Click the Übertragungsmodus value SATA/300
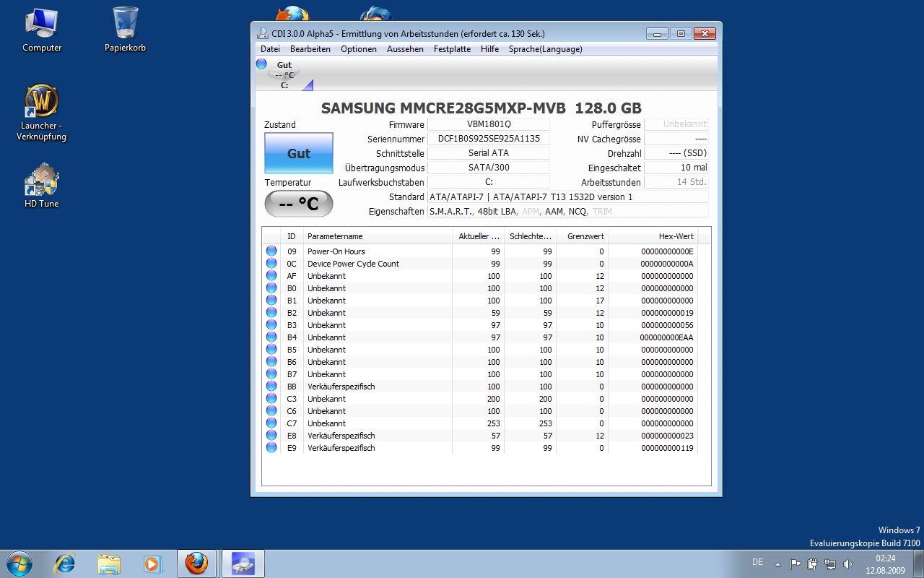924x578 pixels. pos(489,168)
